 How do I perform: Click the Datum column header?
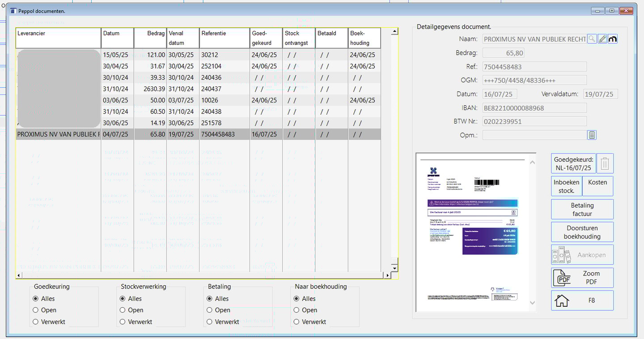[118, 38]
